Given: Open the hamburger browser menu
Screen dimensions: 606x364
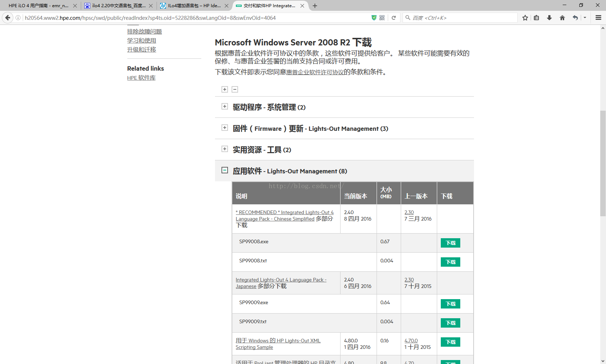Looking at the screenshot, I should (598, 18).
